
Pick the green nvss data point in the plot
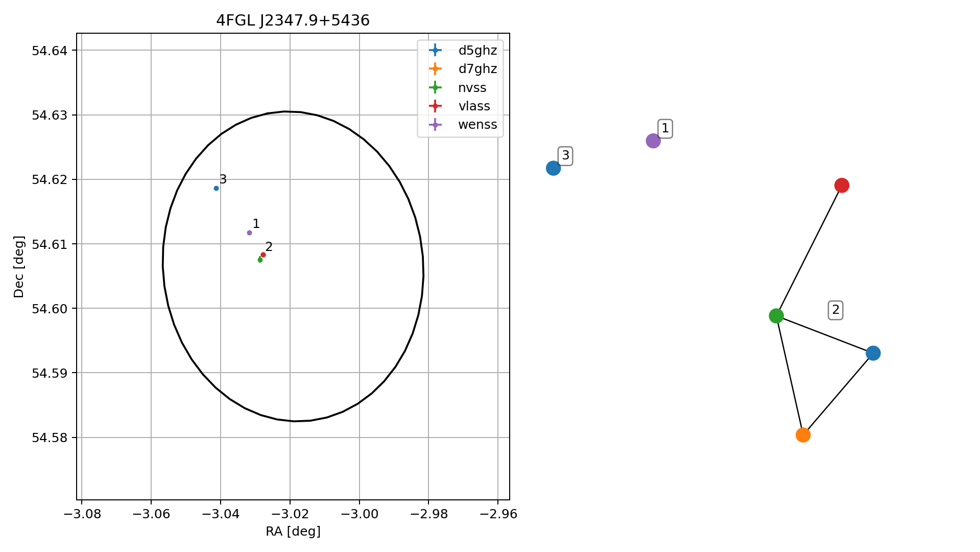tap(260, 260)
